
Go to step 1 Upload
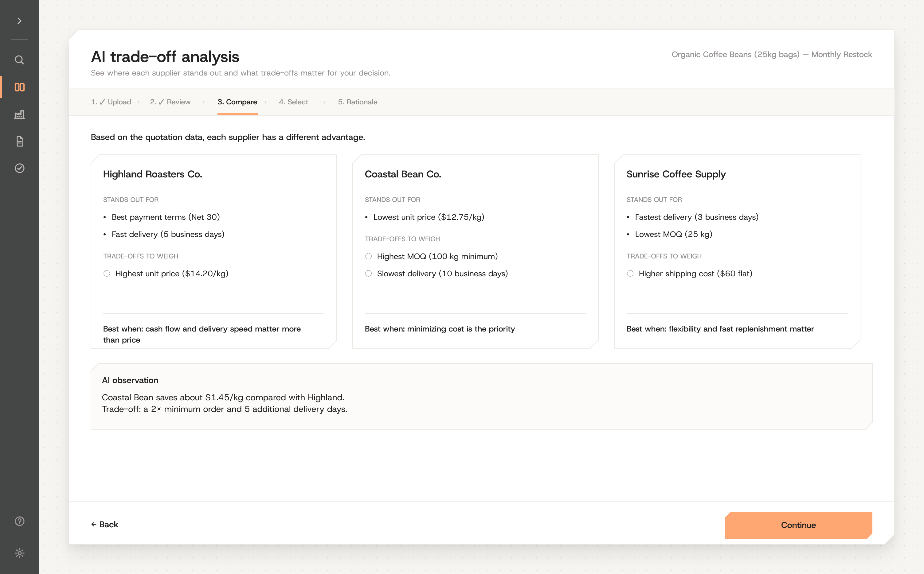111,102
